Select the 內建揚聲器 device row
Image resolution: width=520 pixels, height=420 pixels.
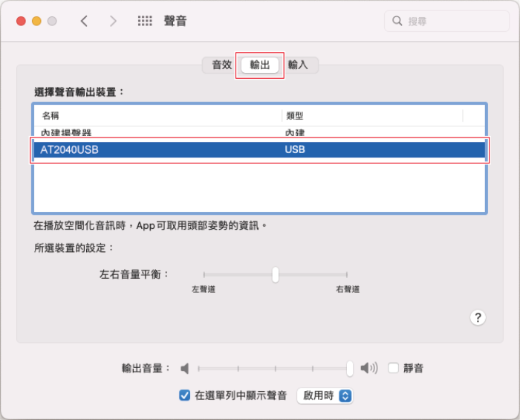coord(260,132)
